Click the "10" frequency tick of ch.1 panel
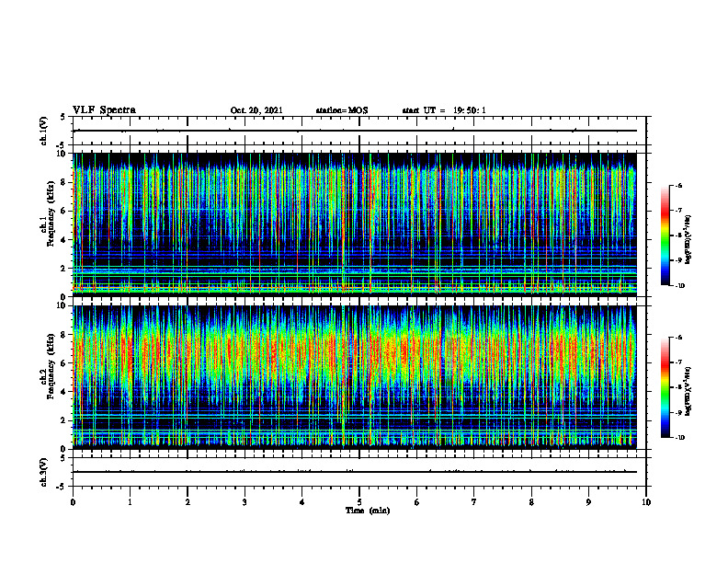The width and height of the screenshot is (728, 563). [x=62, y=154]
